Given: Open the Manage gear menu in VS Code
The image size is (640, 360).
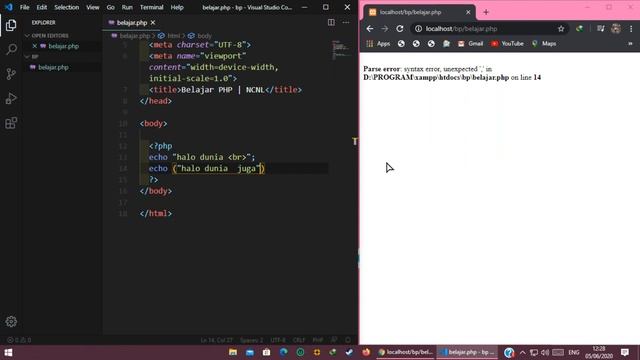Looking at the screenshot, I should click(11, 322).
